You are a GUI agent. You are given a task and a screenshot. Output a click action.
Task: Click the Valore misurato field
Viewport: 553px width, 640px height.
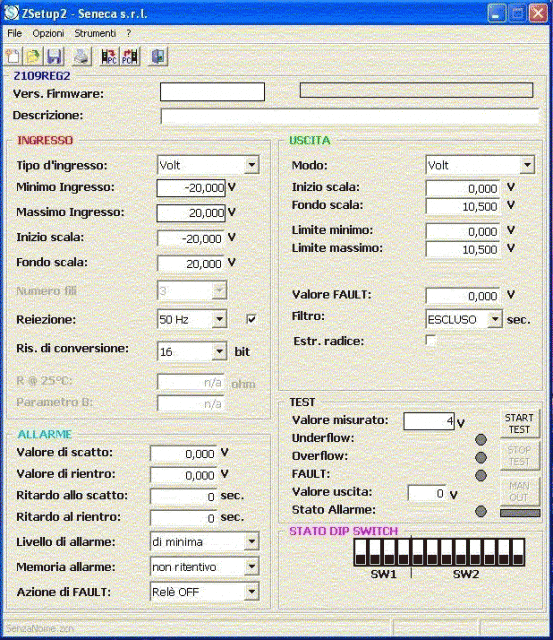coord(429,421)
